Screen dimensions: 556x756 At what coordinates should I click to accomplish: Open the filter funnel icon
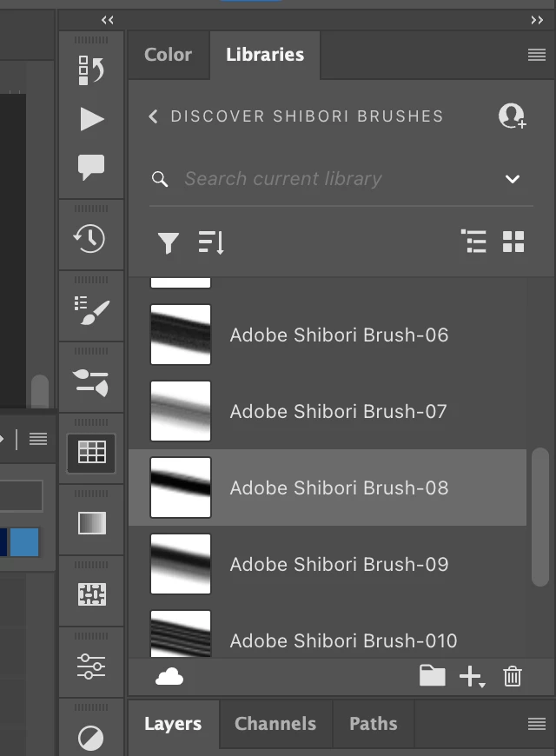(x=169, y=242)
